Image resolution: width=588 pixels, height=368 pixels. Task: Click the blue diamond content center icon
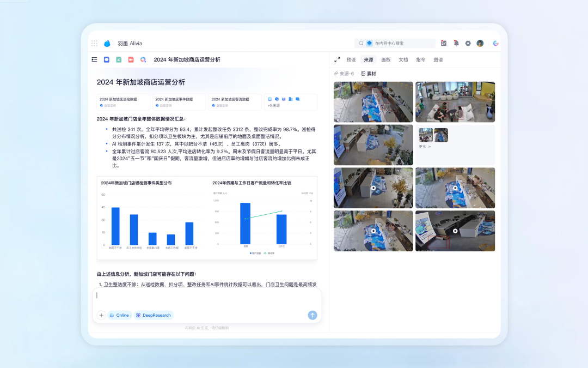(369, 43)
